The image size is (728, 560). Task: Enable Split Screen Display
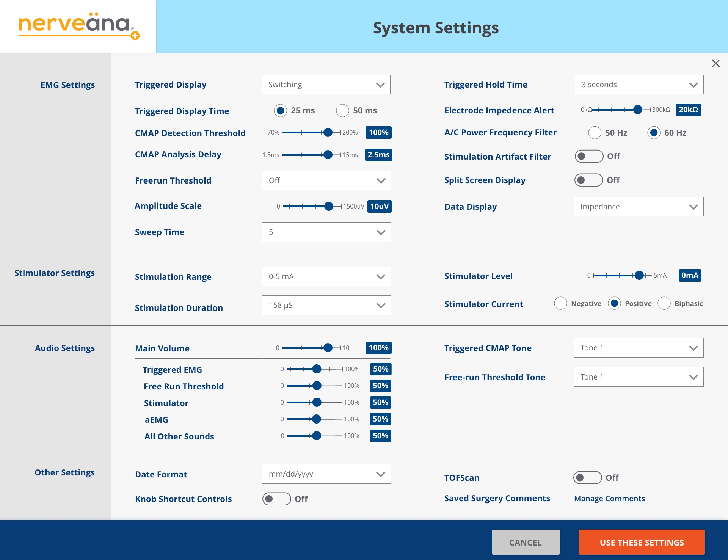[588, 180]
